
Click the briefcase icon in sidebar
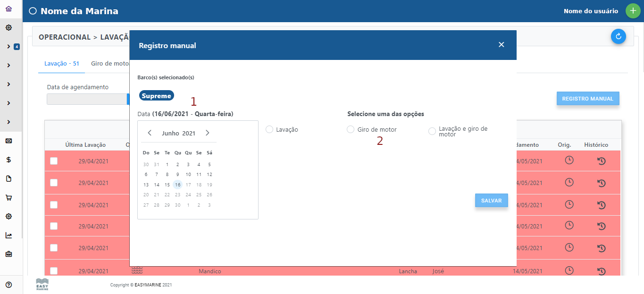click(x=8, y=254)
